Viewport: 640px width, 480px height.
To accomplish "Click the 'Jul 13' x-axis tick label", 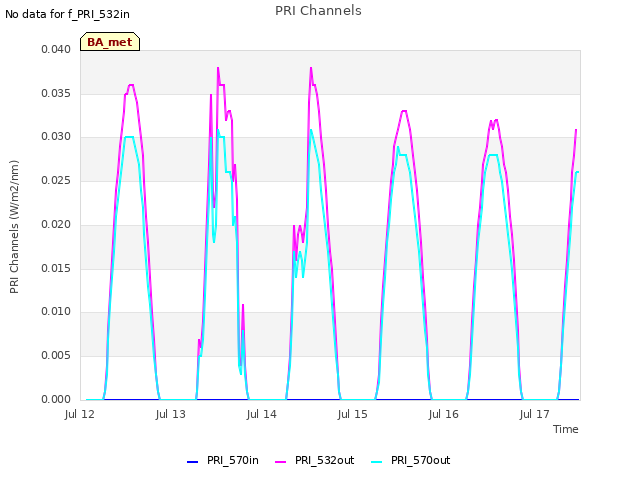I will 171,414.
